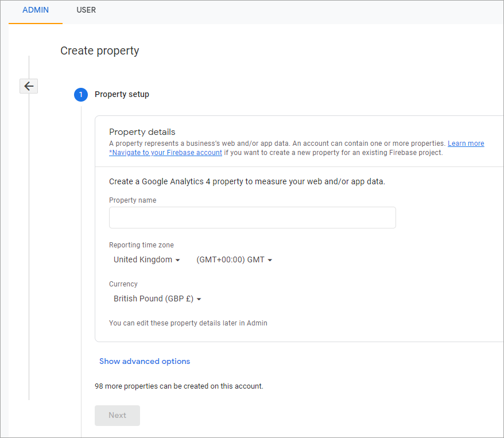This screenshot has height=438, width=504.
Task: Click the back arrow to exit property creation
Action: (29, 86)
